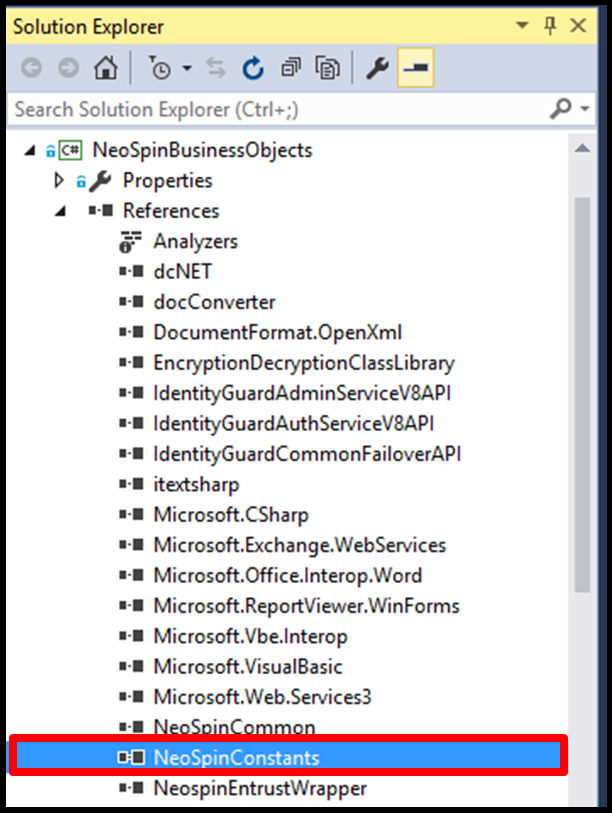Image resolution: width=612 pixels, height=813 pixels.
Task: Select the IdentityGuardCommonFailoverAPI reference
Action: 307,454
